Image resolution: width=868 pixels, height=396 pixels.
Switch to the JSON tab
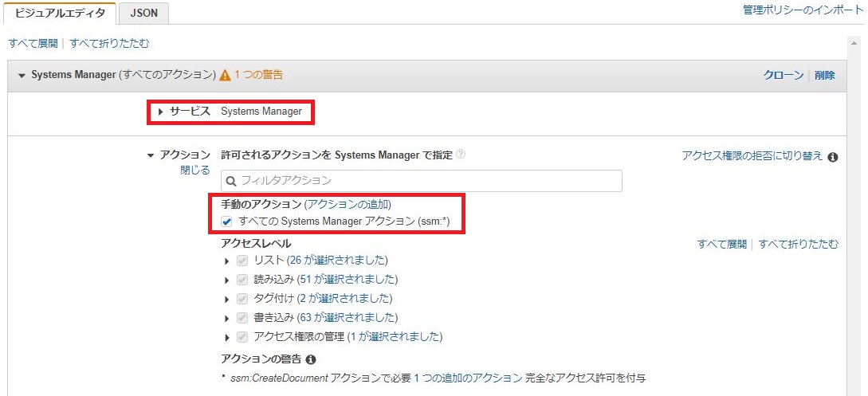(144, 14)
